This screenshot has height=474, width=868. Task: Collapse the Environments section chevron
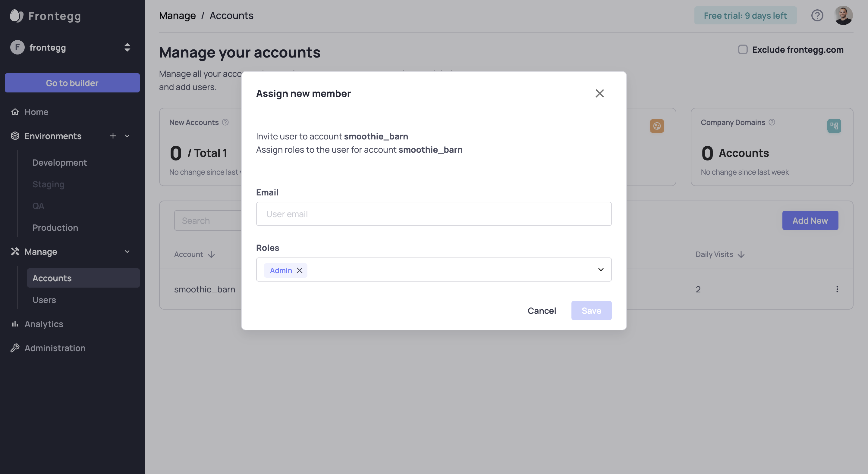(x=127, y=136)
